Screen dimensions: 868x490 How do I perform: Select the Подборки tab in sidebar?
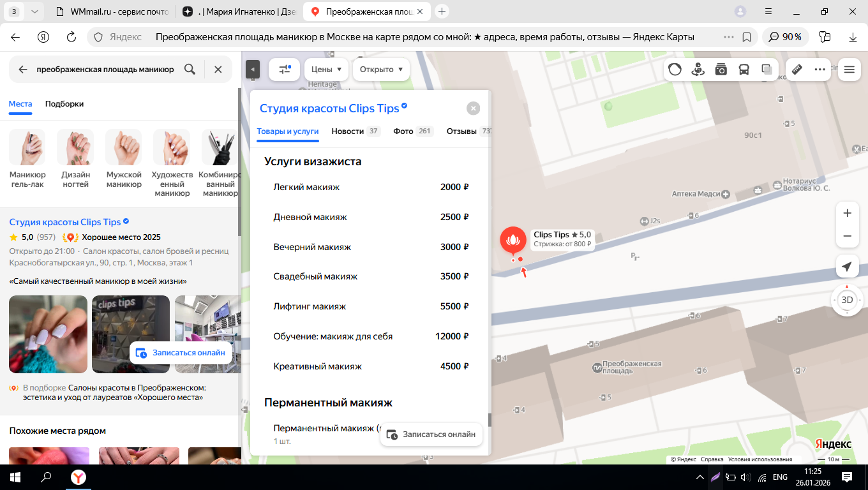(64, 104)
